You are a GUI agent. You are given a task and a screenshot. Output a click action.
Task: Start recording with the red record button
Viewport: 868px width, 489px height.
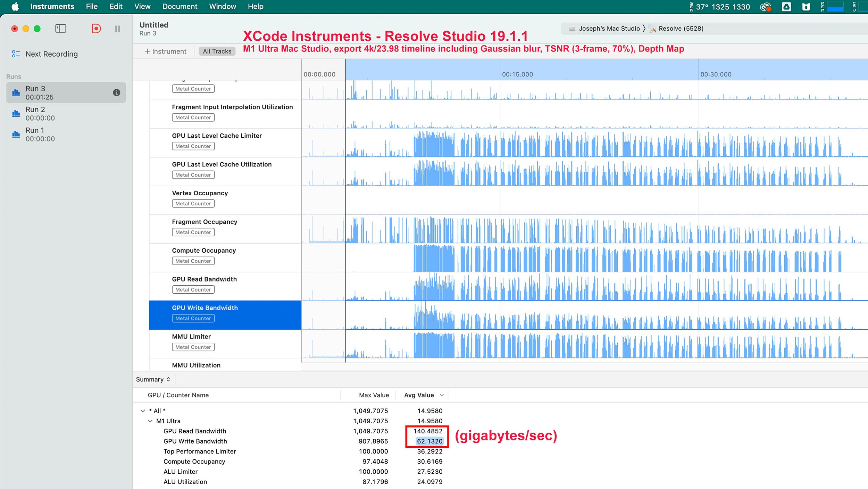96,28
